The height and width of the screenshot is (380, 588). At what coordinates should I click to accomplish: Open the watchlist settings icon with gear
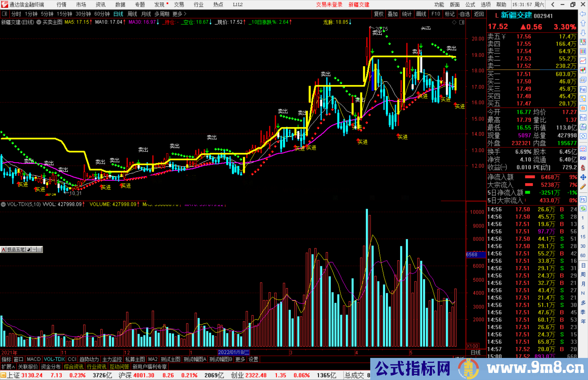coord(583,42)
